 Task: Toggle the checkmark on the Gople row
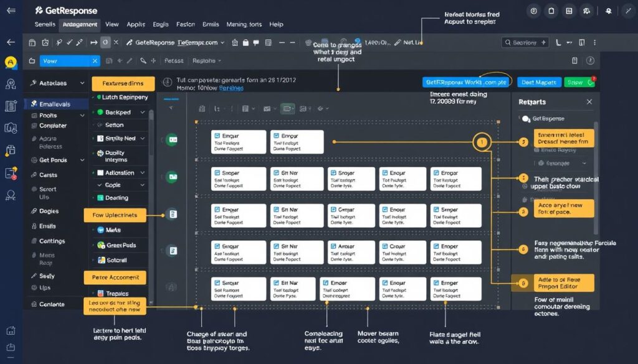pos(100,185)
